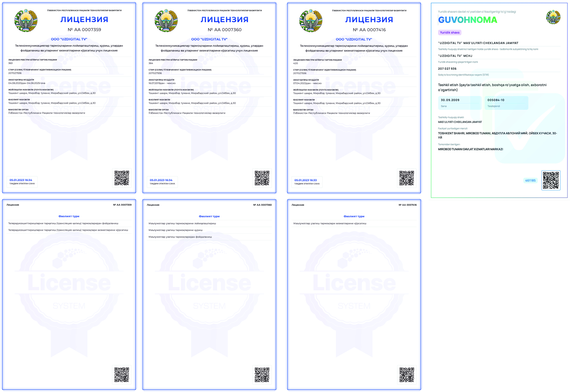Click the '№ AA 0007416' header on the Фаолият тури page
This screenshot has width=570, height=392.
click(x=408, y=205)
